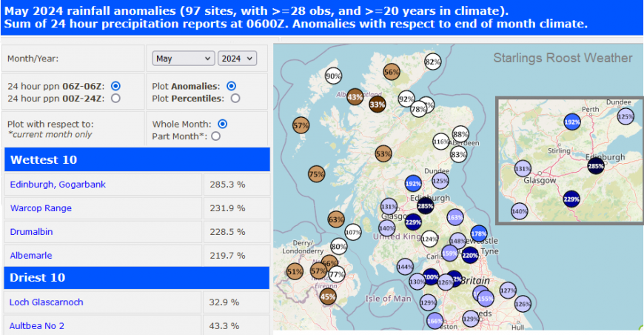Click the 219.7 % value cell
644x335 pixels.
pyautogui.click(x=237, y=255)
